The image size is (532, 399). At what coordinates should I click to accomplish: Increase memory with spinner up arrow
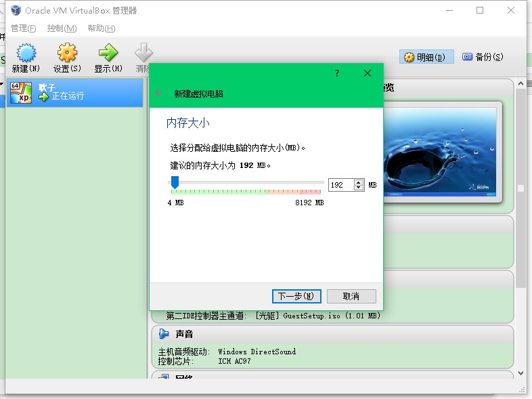click(x=359, y=182)
